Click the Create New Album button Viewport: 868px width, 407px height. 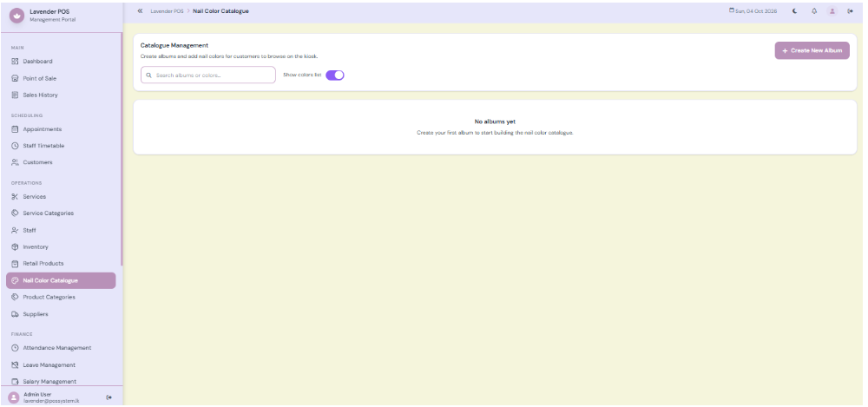point(812,50)
